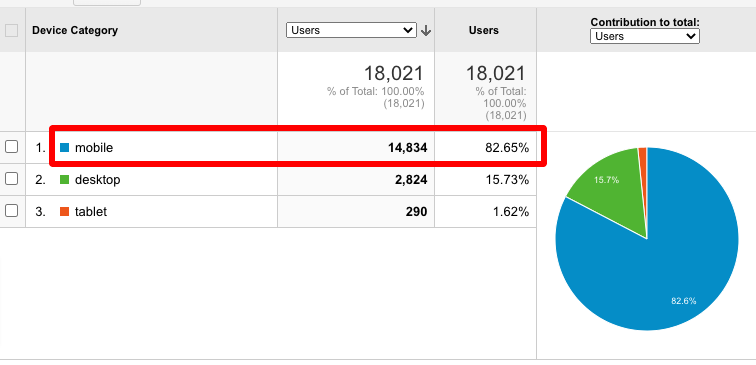Tick the mobile row checkbox
The height and width of the screenshot is (365, 756).
[x=12, y=147]
